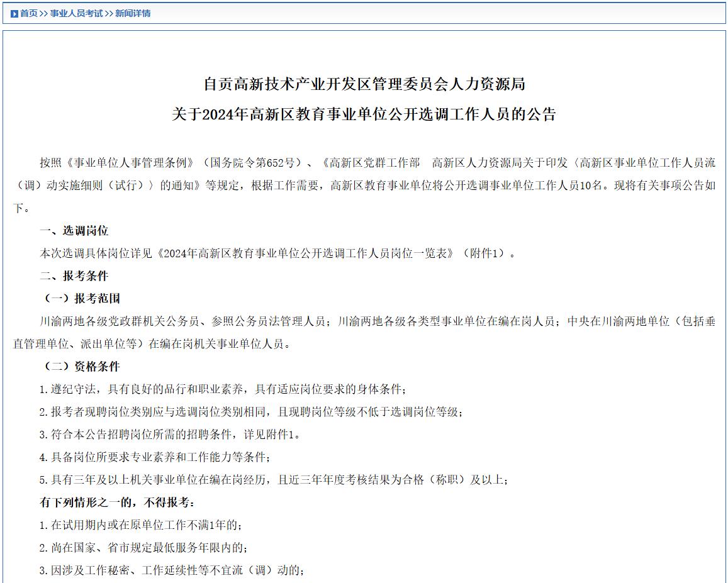Image resolution: width=728 pixels, height=583 pixels.
Task: Click the paragraph starting 川渝两地各级党政群机关公务员
Action: [x=364, y=333]
